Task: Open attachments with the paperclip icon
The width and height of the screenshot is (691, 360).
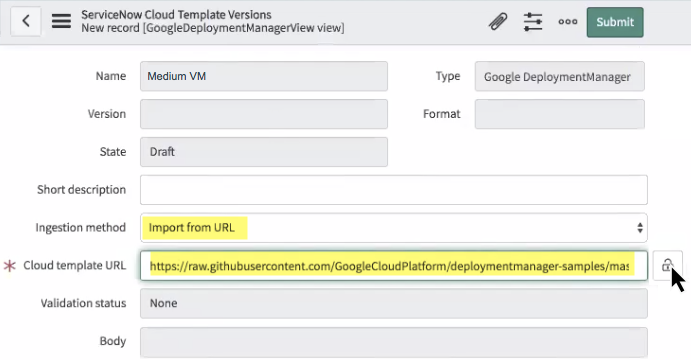Action: coord(498,22)
